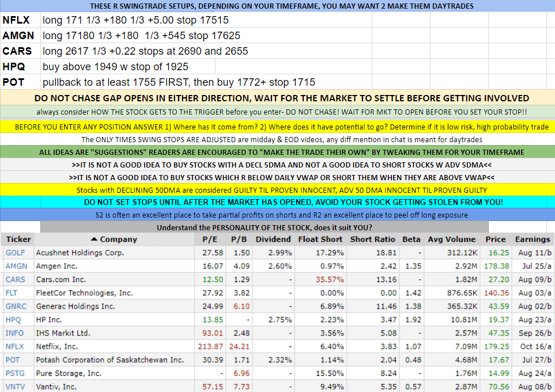
Task: Click the sort arrow beside Company header
Action: 94,239
